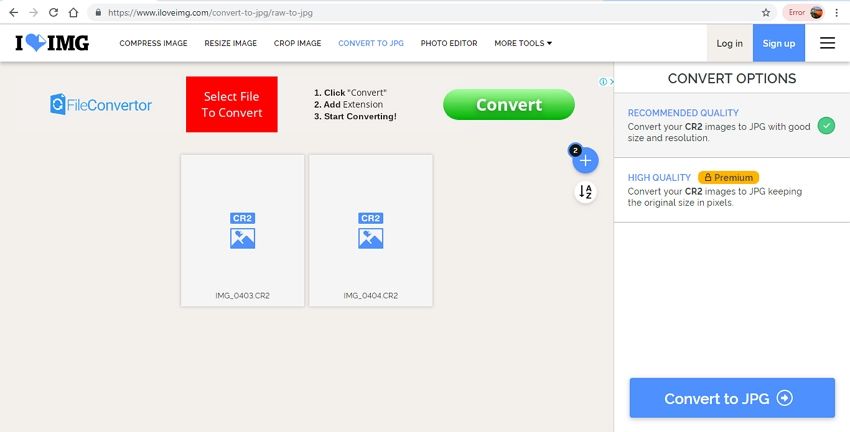Bookmark this page with star icon
The image size is (850, 432).
pos(766,13)
